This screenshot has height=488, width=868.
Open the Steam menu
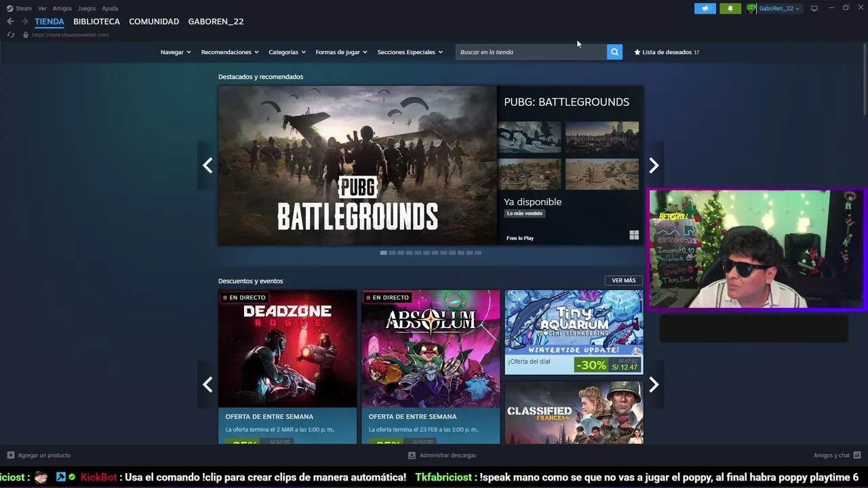[x=23, y=8]
